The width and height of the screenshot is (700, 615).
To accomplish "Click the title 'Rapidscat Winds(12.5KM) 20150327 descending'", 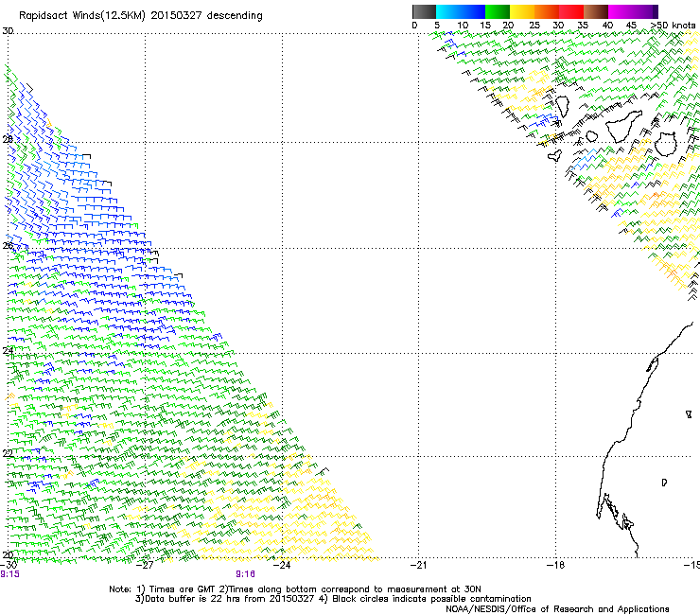I will 141,16.
